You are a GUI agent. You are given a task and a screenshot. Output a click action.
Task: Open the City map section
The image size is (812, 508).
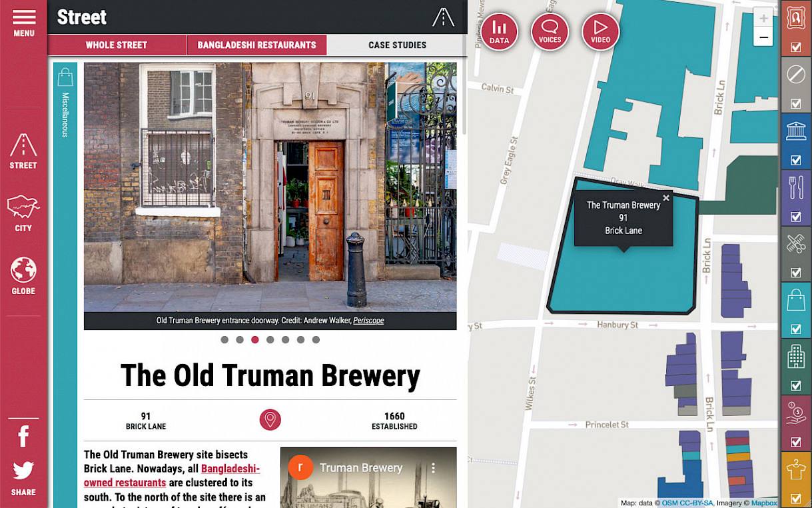pyautogui.click(x=23, y=213)
